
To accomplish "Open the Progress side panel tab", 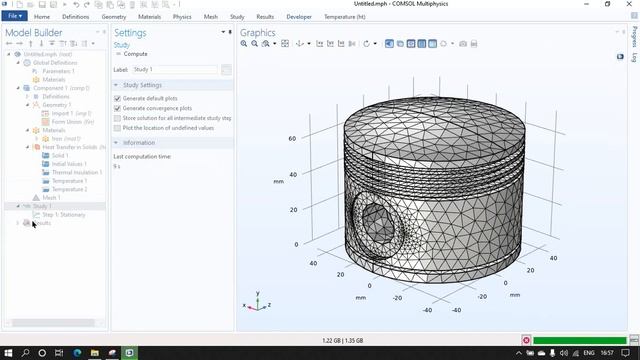I will point(634,37).
